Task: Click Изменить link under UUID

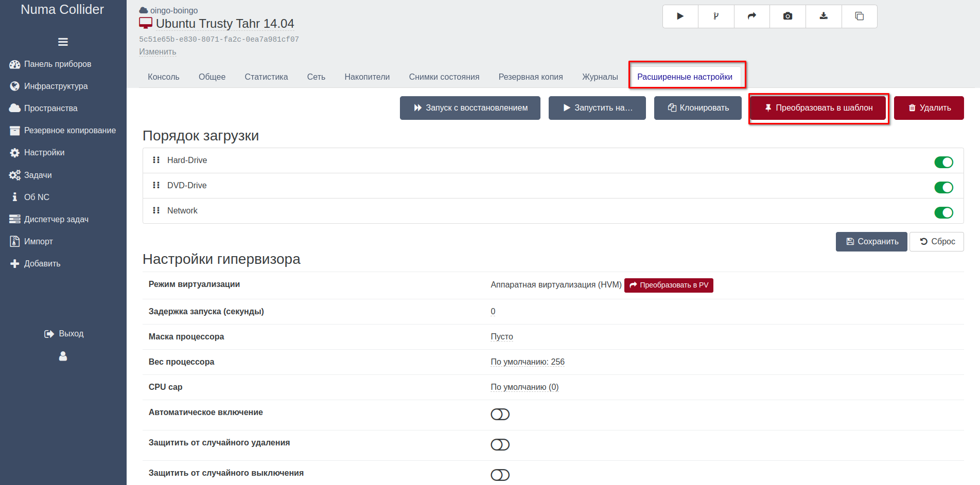Action: 157,52
